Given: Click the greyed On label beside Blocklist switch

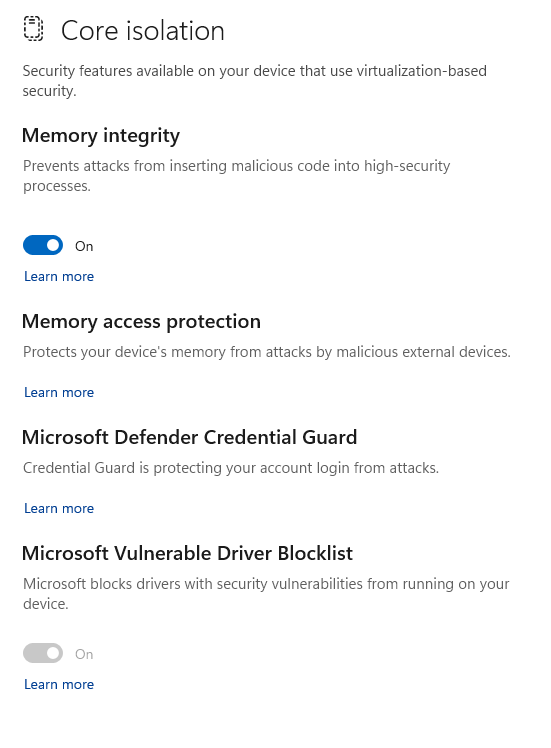Looking at the screenshot, I should tap(84, 654).
